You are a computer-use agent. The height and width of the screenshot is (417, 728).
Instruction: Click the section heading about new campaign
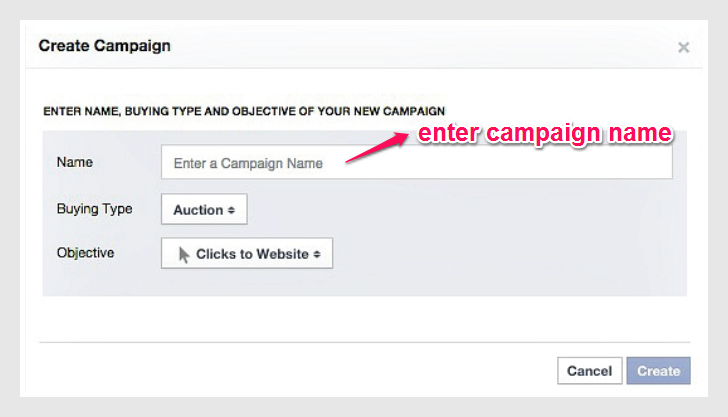[x=244, y=111]
